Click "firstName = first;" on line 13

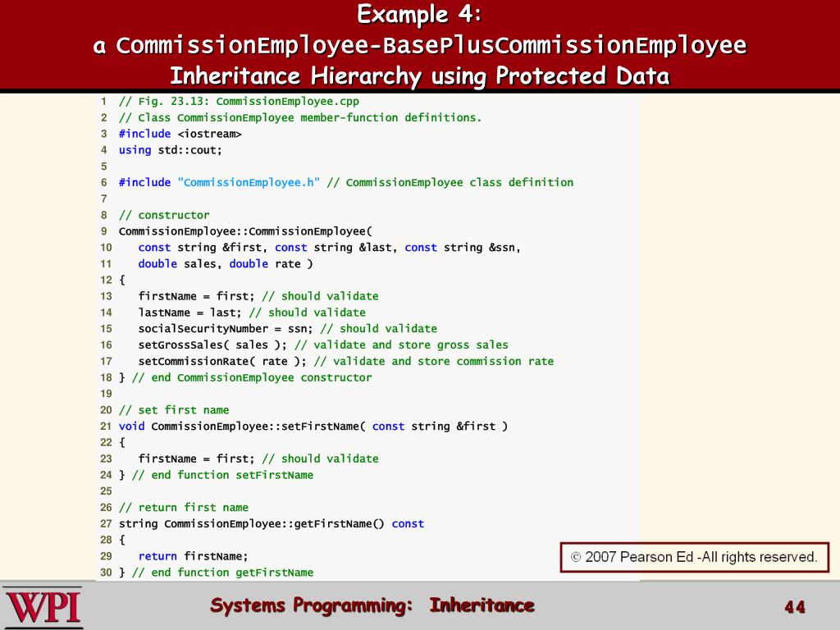pos(197,296)
